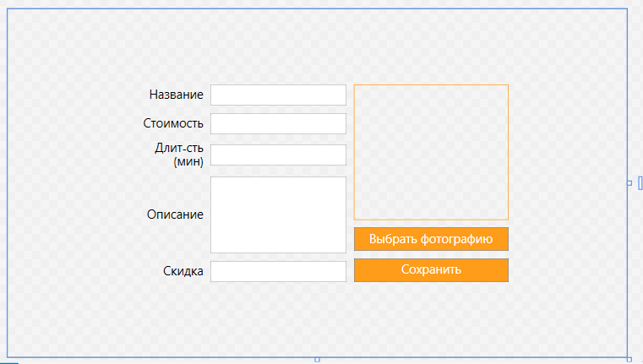Focus the Стоимость input box
The image size is (643, 364).
click(279, 124)
